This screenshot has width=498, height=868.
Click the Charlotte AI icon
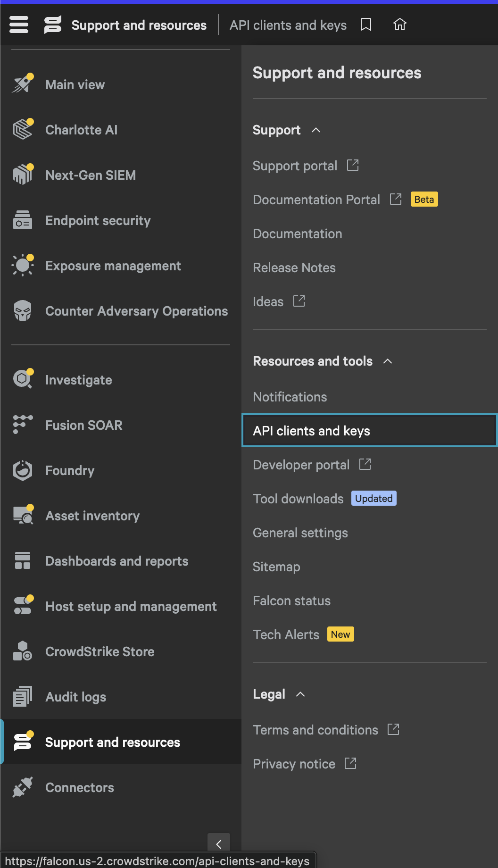[23, 129]
